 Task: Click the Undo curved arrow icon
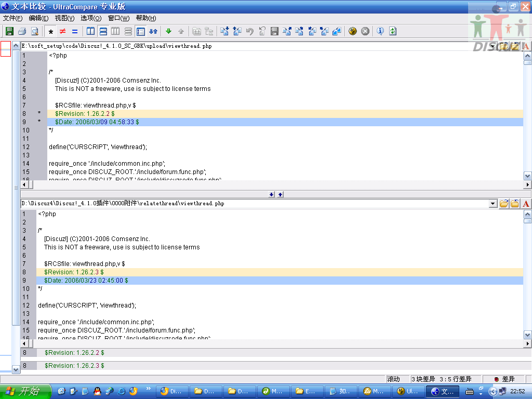click(x=250, y=32)
